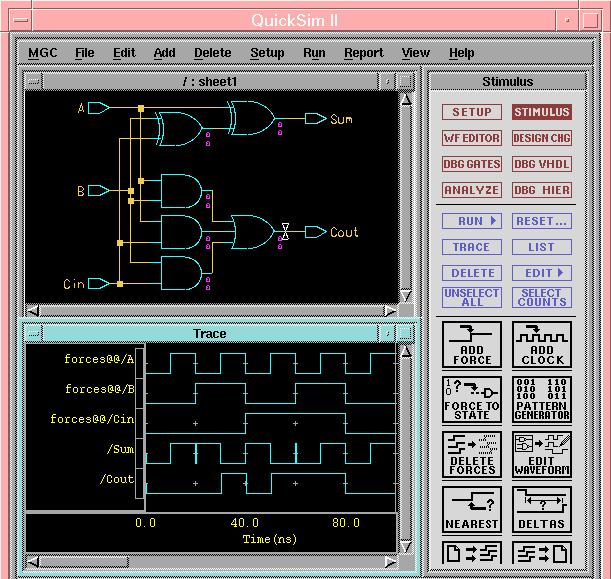Open the Report menu

(363, 53)
